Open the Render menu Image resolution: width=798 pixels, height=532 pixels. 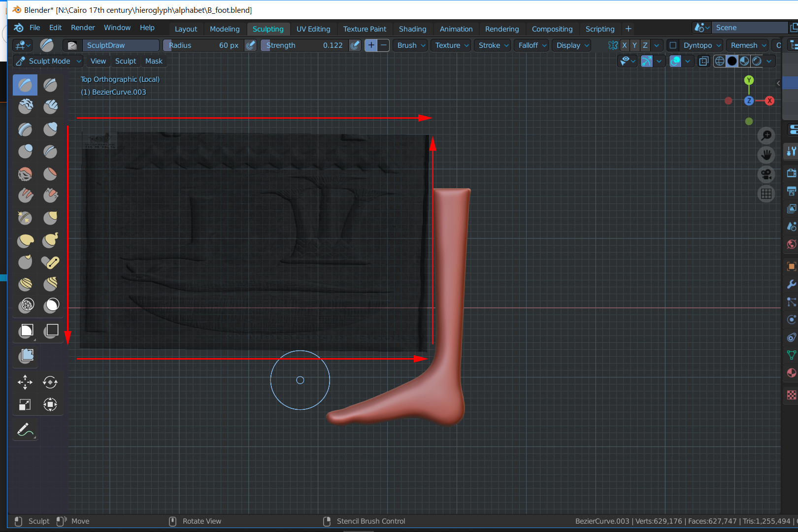pyautogui.click(x=82, y=28)
